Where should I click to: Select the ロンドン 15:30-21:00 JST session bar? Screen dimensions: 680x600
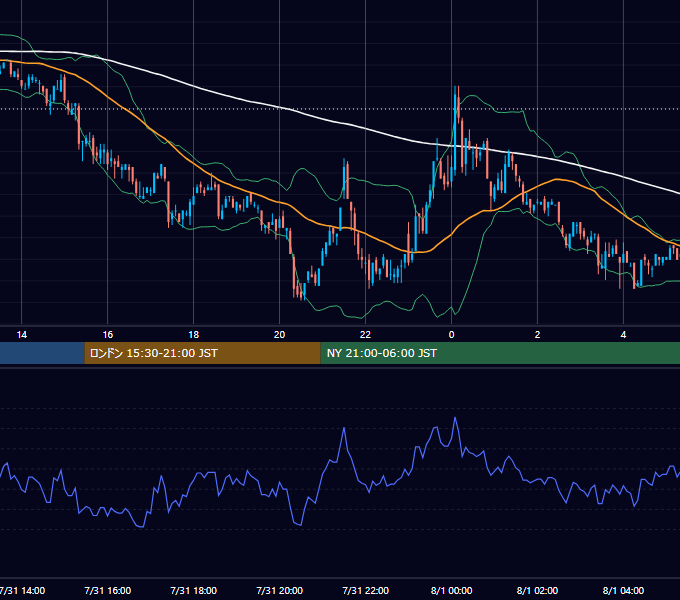click(x=202, y=353)
